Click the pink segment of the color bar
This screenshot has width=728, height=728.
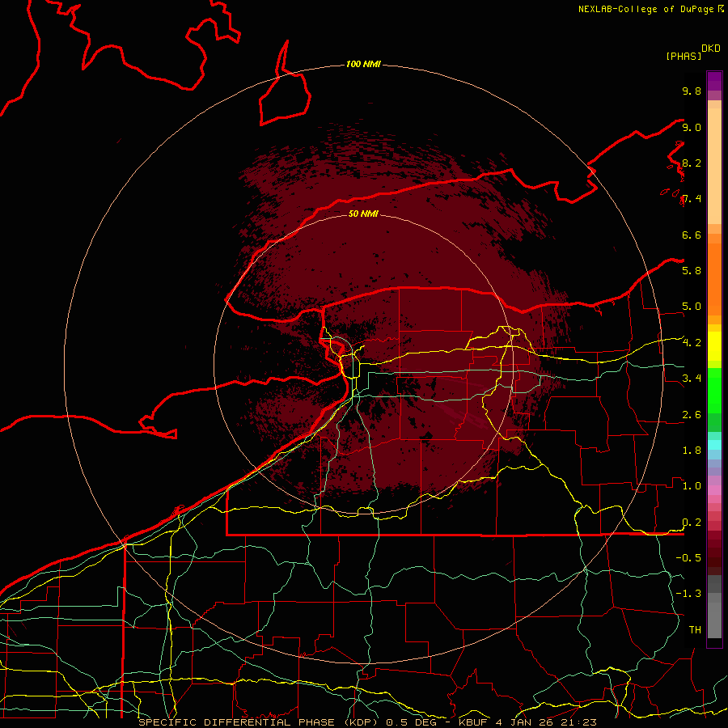tap(714, 490)
